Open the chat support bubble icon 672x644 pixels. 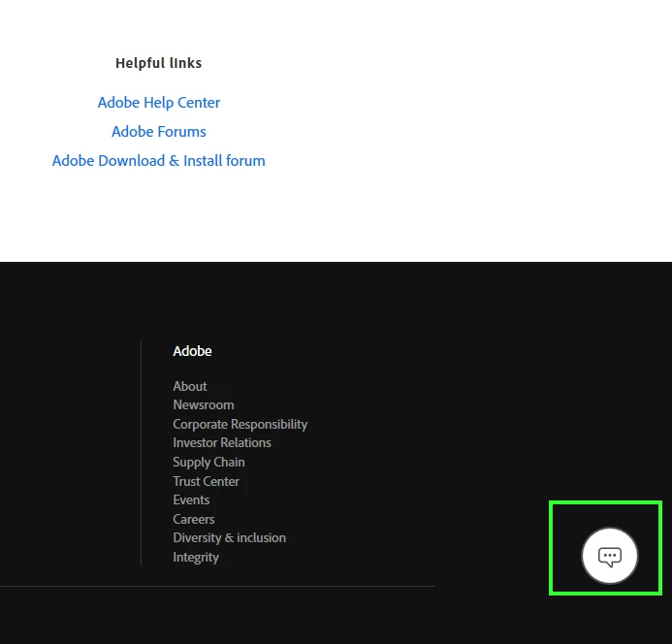609,556
